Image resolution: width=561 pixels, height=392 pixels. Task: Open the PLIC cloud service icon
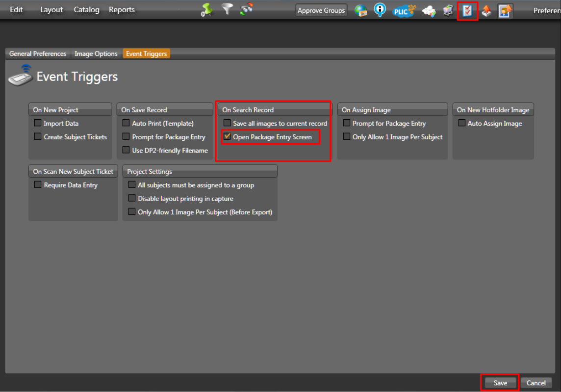coord(403,10)
